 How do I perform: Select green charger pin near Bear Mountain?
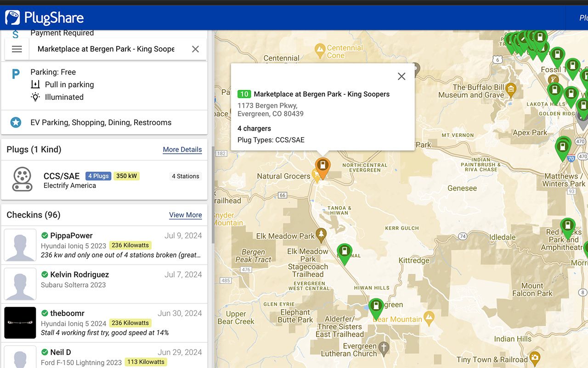[x=376, y=308]
